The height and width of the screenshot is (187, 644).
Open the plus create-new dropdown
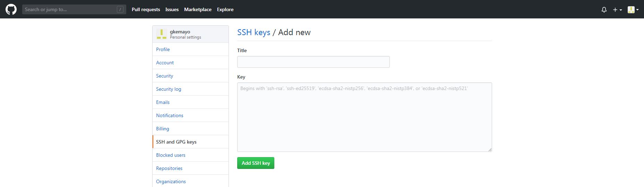point(617,10)
